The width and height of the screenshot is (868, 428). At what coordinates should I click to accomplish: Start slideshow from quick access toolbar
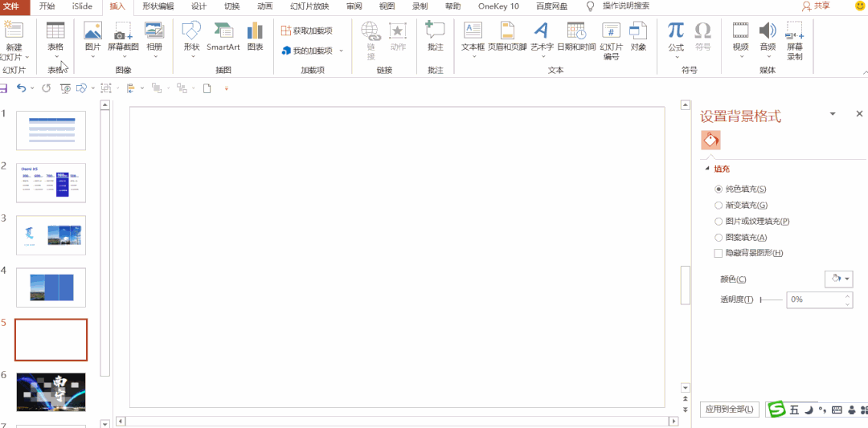click(65, 88)
